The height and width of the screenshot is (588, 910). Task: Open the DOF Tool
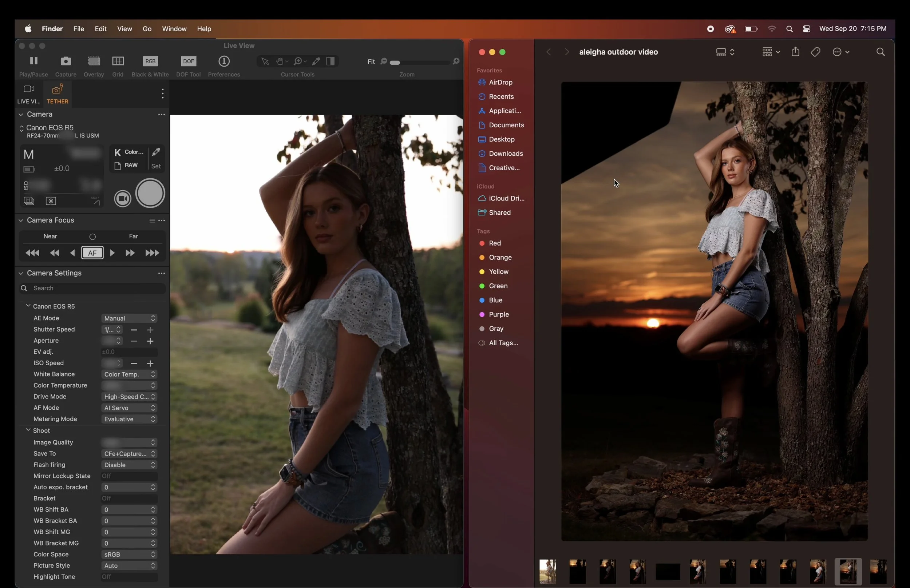point(188,61)
